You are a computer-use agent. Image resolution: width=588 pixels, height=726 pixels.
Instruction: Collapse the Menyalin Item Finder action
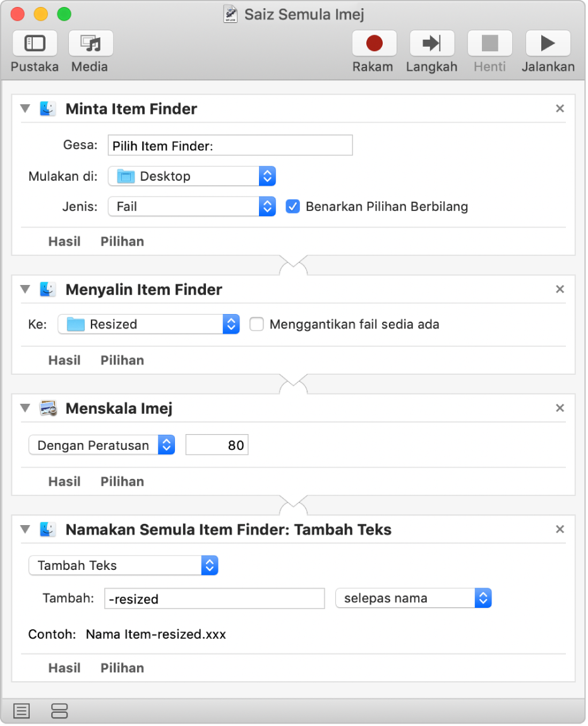(x=25, y=289)
